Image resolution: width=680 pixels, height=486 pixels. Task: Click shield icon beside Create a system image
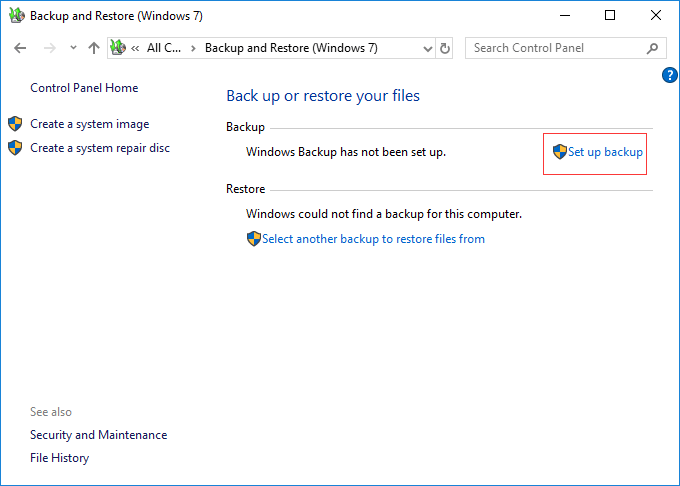15,124
